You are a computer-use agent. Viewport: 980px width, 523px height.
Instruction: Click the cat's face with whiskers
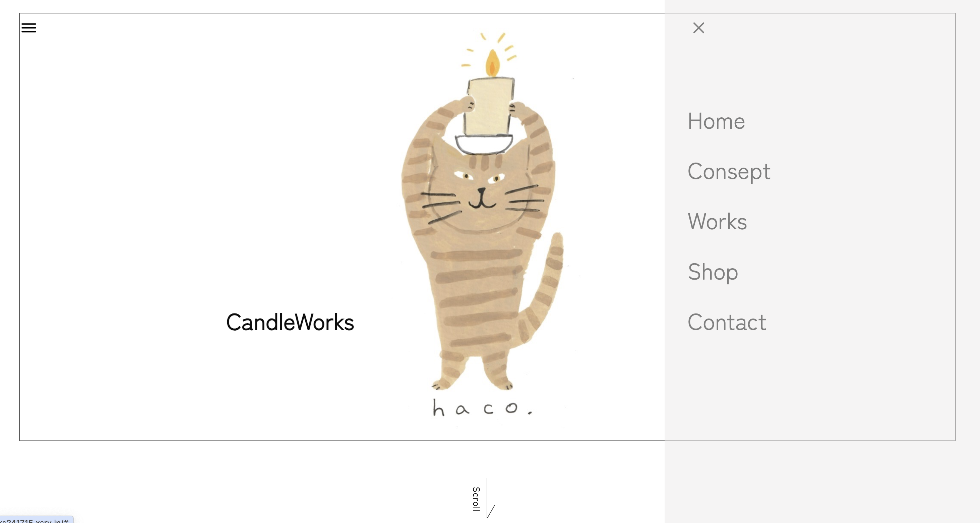coord(481,194)
